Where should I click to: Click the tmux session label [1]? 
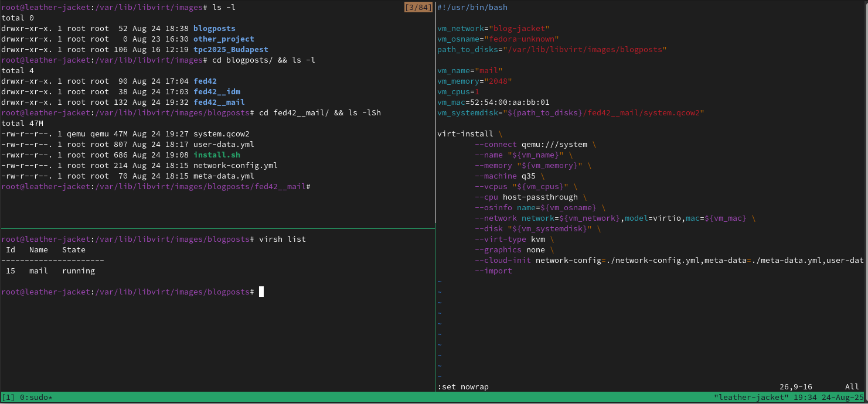8,398
